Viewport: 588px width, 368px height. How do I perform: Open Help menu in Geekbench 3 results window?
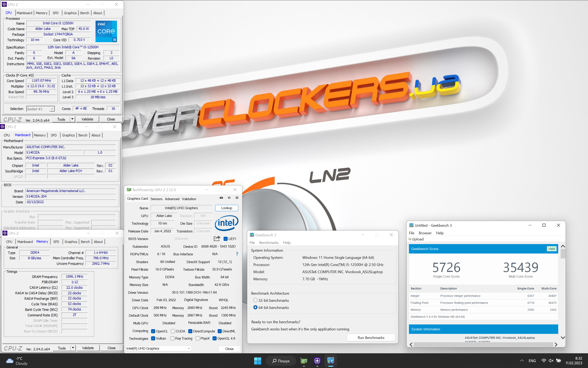pyautogui.click(x=440, y=233)
